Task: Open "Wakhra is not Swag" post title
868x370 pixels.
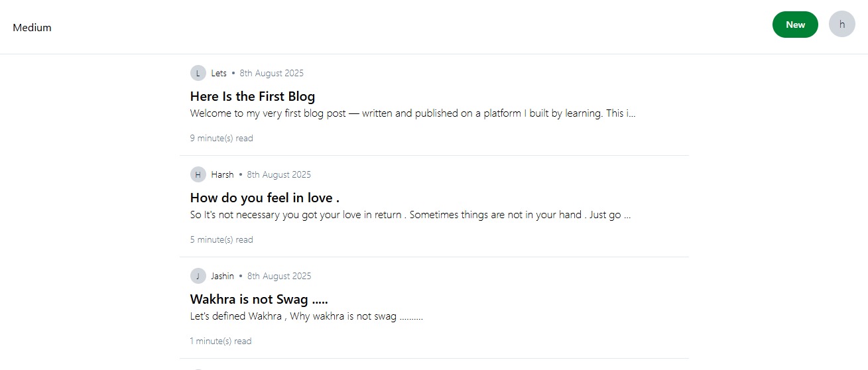Action: [259, 299]
